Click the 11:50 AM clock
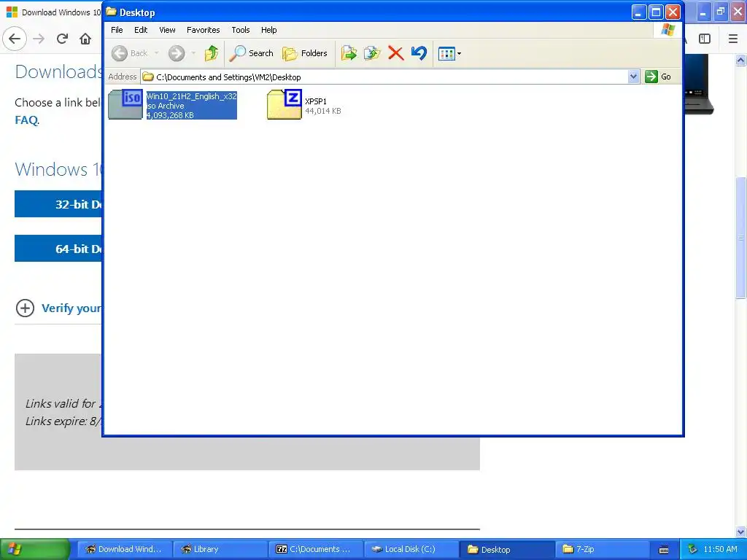Screen dimensions: 747x560 (720, 549)
